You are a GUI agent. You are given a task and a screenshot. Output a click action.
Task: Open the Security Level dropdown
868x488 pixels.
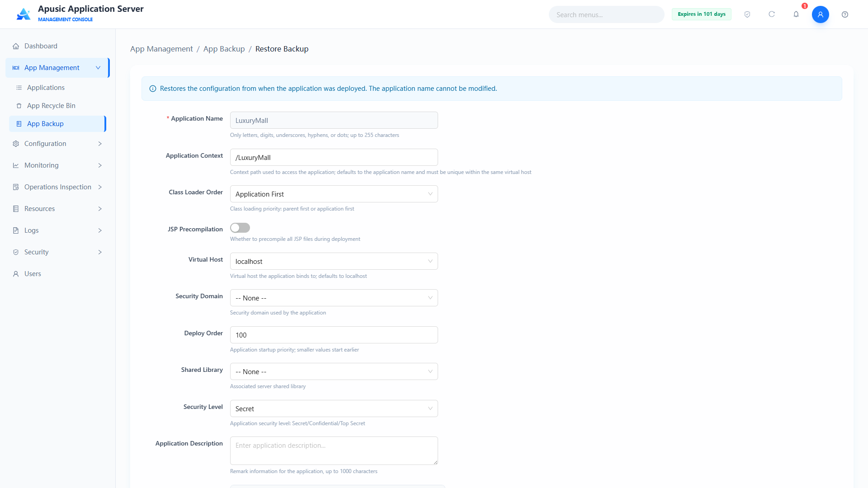coord(334,408)
